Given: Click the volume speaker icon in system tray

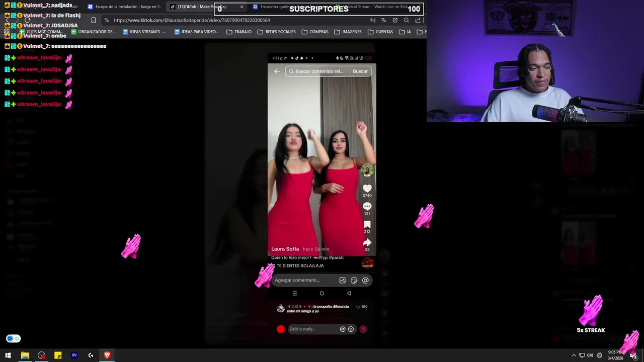Looking at the screenshot, I should (590, 355).
